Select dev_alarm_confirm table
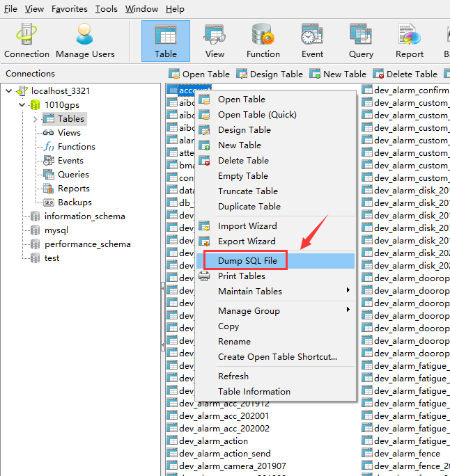450x476 pixels. (x=406, y=90)
